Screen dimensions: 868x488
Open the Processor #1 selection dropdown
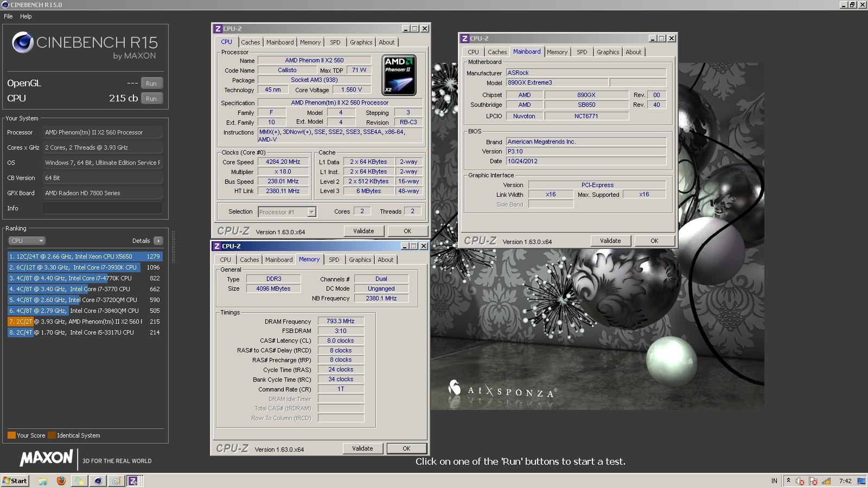(287, 212)
